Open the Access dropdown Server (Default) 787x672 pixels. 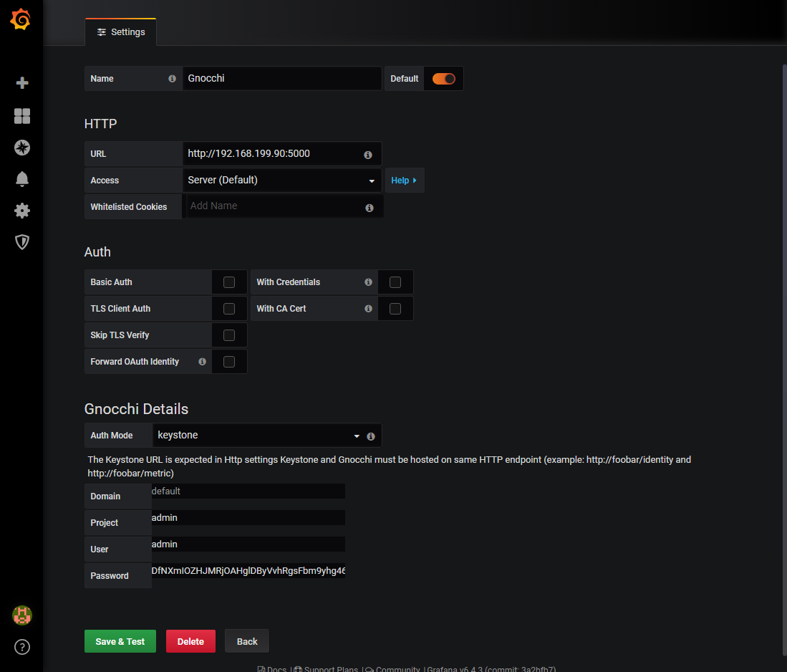(x=282, y=181)
